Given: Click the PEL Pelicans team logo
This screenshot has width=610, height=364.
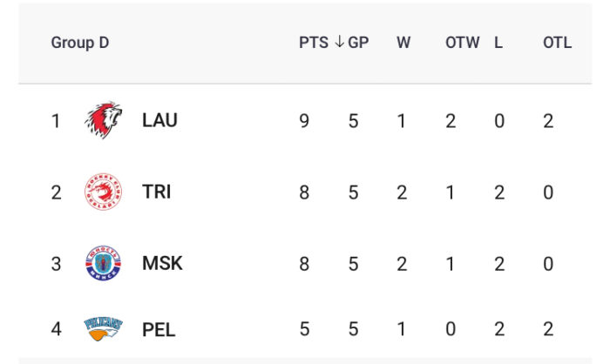Looking at the screenshot, I should coord(103,329).
